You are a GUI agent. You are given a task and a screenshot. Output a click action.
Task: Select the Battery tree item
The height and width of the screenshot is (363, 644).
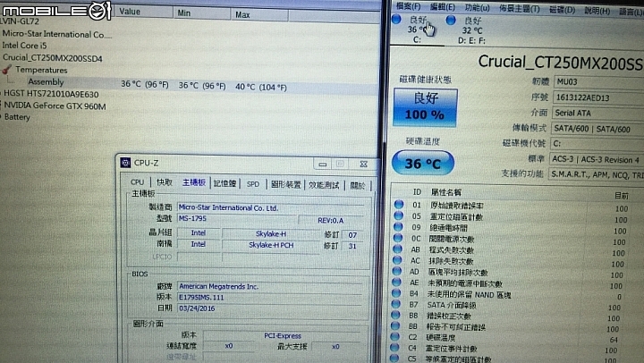(17, 117)
